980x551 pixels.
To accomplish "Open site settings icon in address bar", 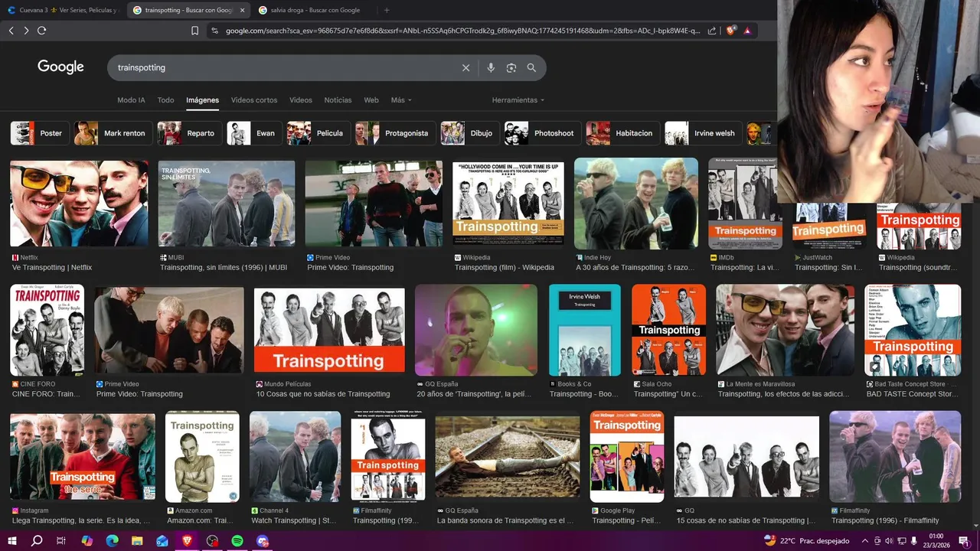I will [x=215, y=31].
